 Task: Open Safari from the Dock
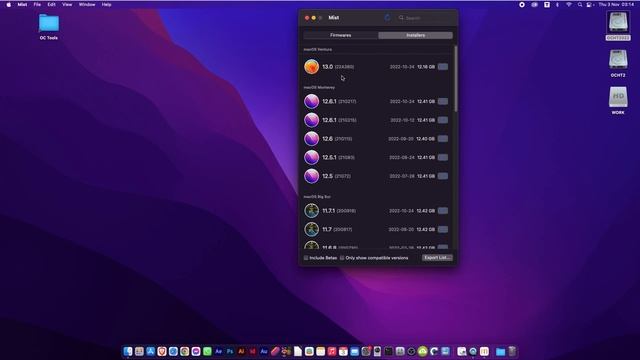pyautogui.click(x=173, y=351)
